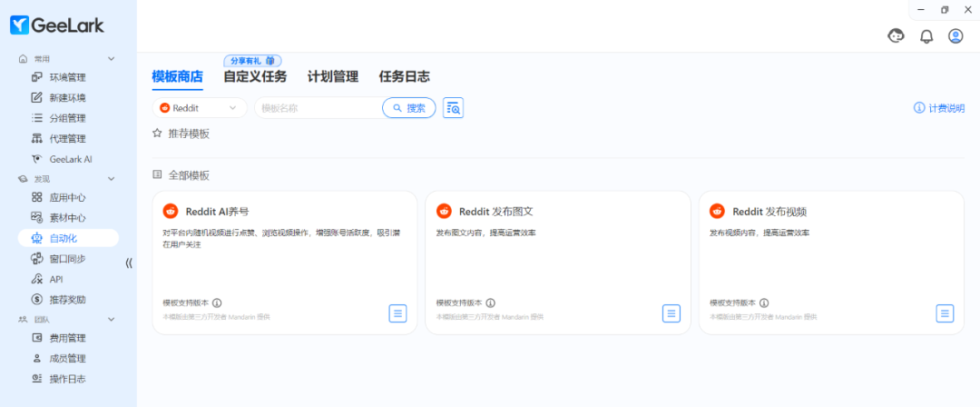Open the 计费说明 link
The image size is (980, 407).
click(x=939, y=108)
